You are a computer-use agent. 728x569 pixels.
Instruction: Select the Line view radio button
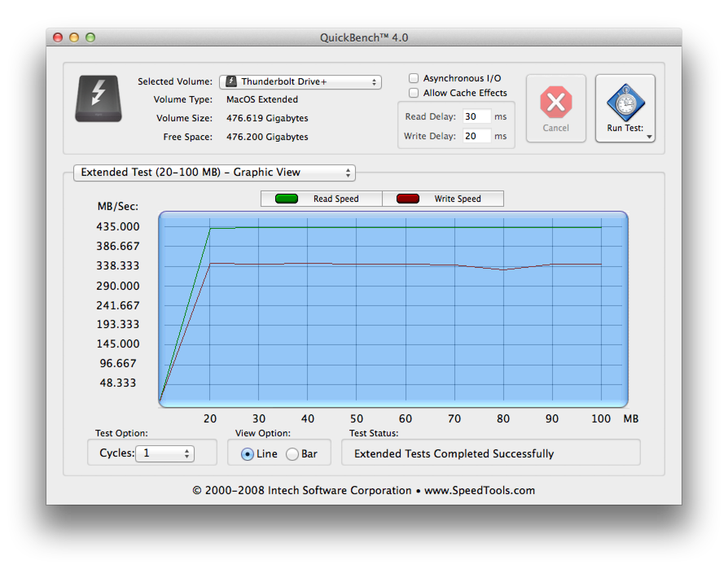[x=247, y=454]
